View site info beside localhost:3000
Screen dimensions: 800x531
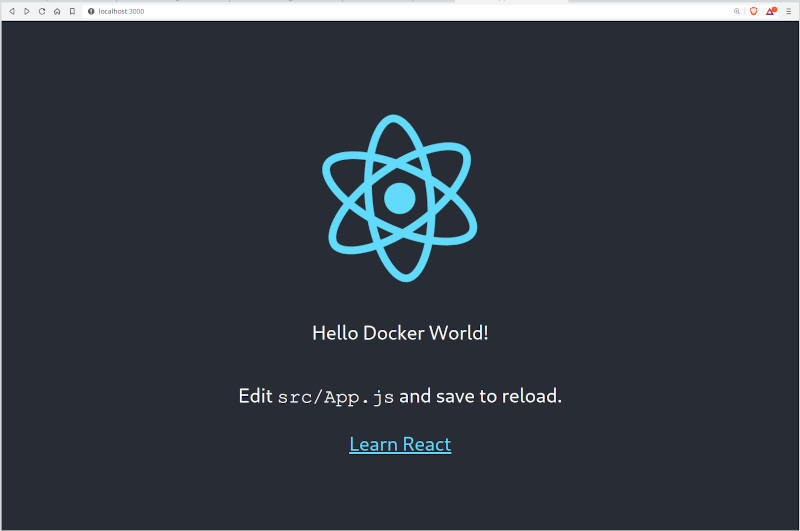[91, 11]
